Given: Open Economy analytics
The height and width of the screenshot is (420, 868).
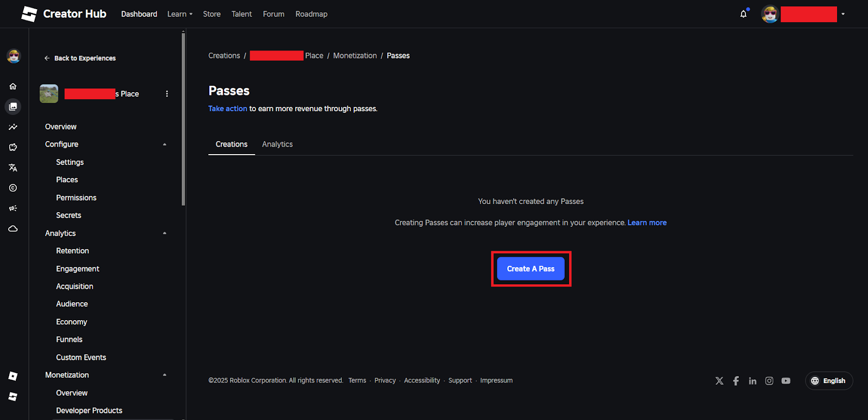Looking at the screenshot, I should point(72,322).
